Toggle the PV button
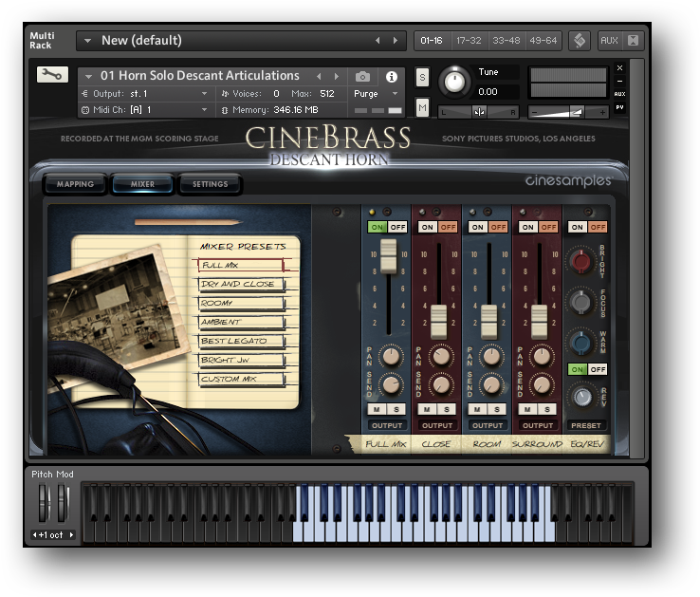This screenshot has height=597, width=700. coord(619,107)
